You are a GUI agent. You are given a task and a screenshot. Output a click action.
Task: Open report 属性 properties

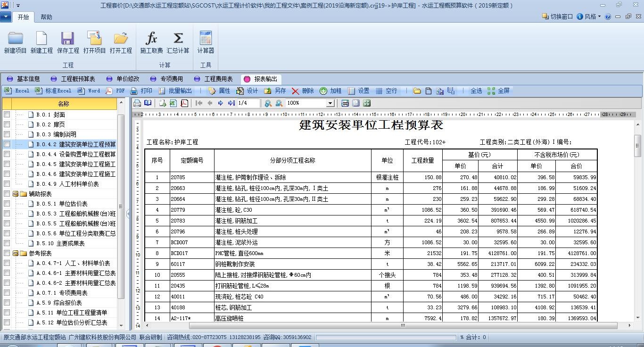pyautogui.click(x=219, y=91)
